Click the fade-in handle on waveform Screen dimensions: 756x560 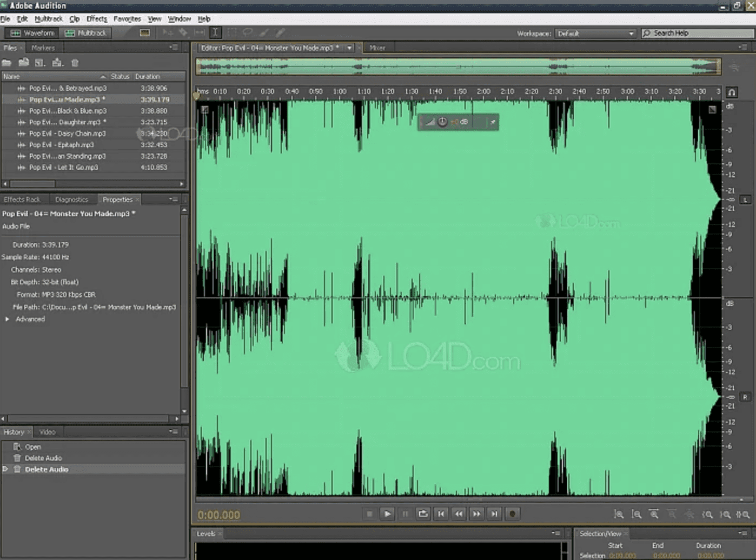click(204, 110)
